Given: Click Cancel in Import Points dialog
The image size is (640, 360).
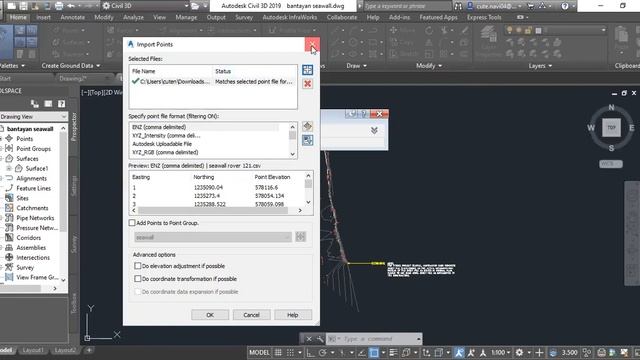Looking at the screenshot, I should (251, 315).
